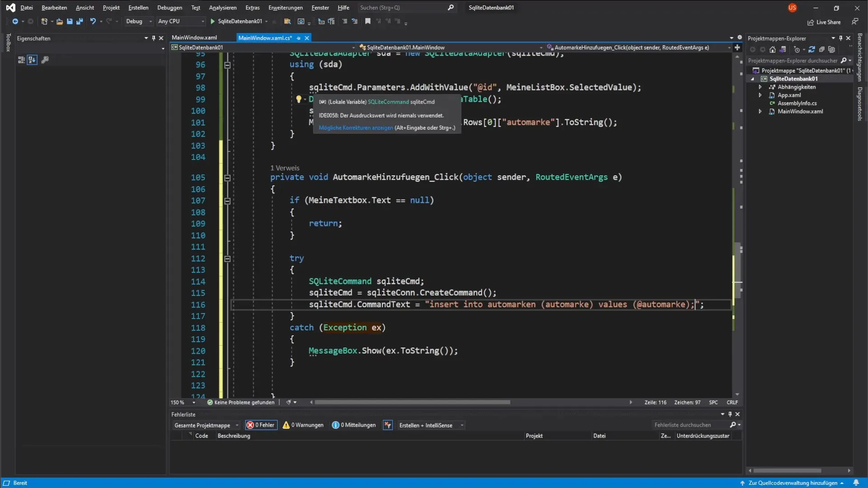
Task: Open the Datei menu
Action: tap(27, 8)
